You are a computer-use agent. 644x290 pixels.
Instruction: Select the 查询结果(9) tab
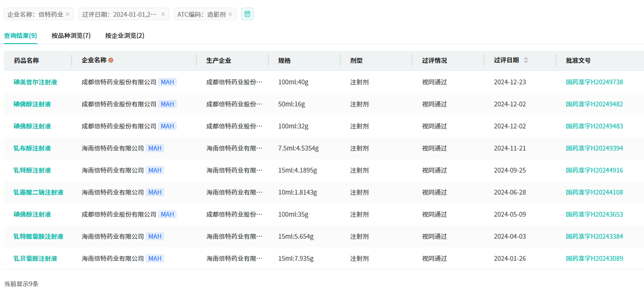click(21, 35)
